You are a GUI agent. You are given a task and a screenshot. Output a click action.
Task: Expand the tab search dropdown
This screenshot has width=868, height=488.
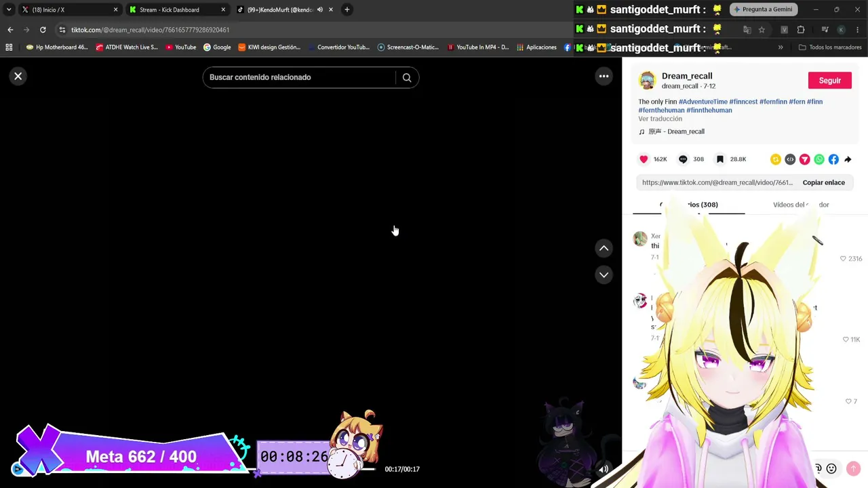8,9
